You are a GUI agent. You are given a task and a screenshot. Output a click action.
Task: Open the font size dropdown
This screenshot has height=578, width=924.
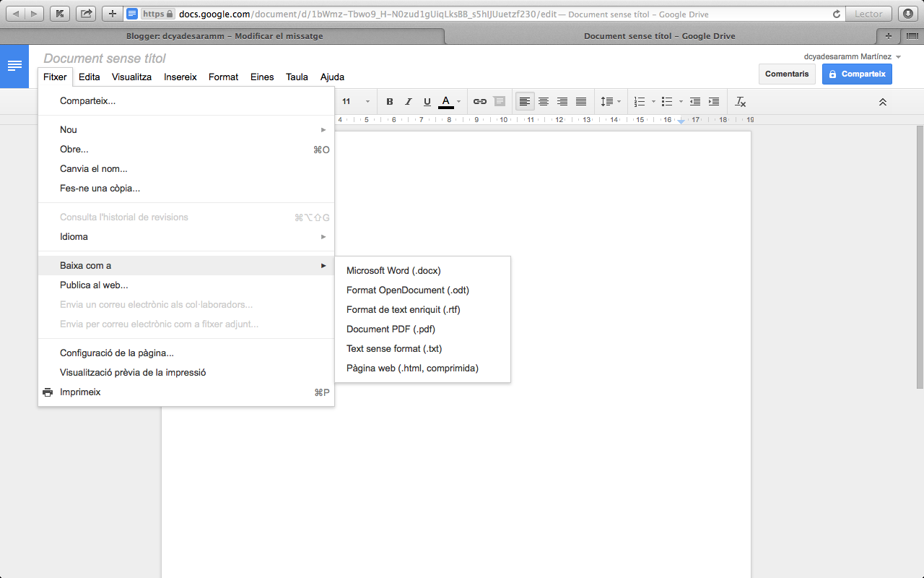[356, 102]
